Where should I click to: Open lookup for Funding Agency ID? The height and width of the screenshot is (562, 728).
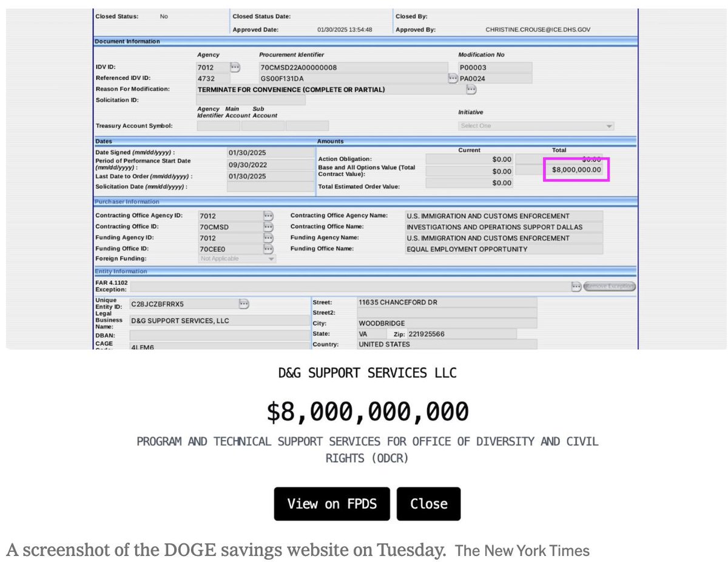coord(268,238)
